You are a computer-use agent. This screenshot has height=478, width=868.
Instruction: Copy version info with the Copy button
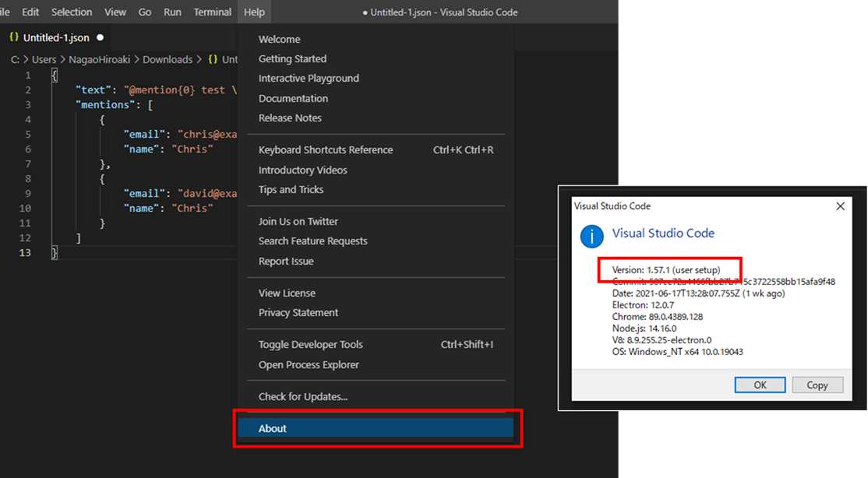pos(817,385)
